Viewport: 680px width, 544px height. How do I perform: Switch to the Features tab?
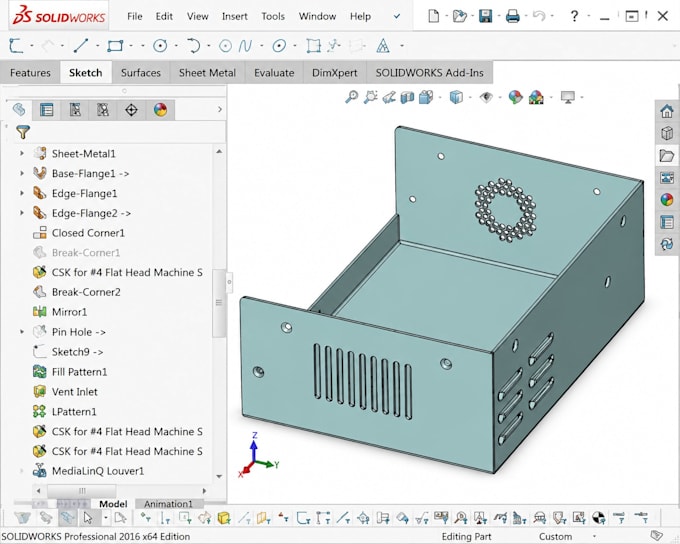point(30,72)
